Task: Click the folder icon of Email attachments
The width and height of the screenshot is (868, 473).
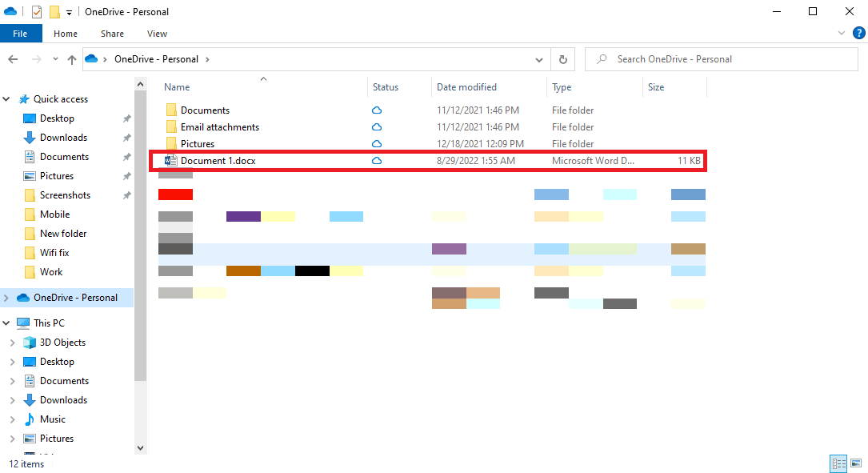Action: tap(171, 126)
